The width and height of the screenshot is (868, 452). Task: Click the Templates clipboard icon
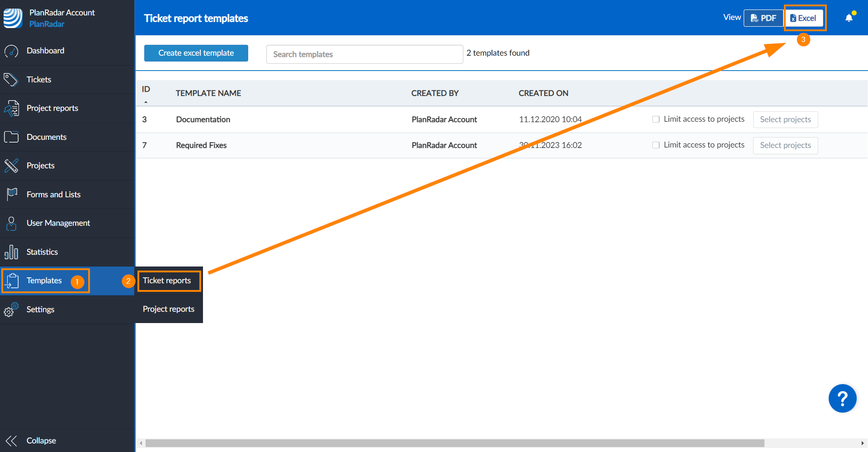(12, 281)
